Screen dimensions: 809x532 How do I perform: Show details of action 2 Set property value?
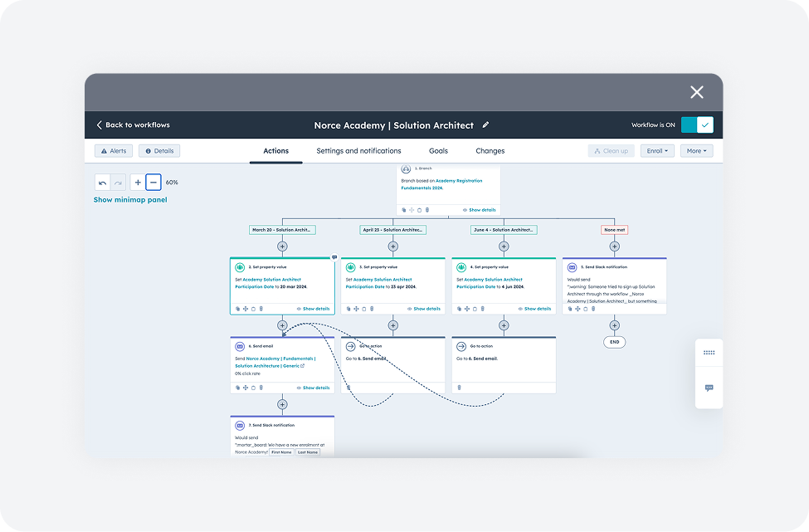point(313,309)
